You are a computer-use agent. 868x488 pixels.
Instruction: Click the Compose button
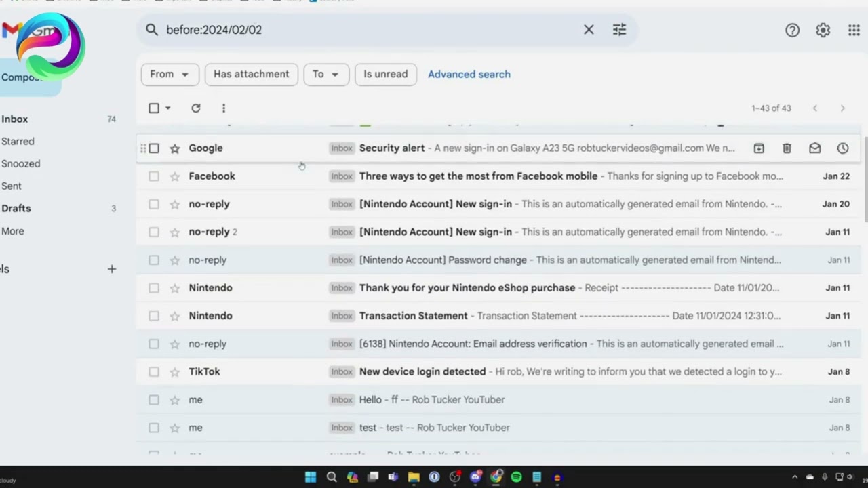tap(30, 77)
